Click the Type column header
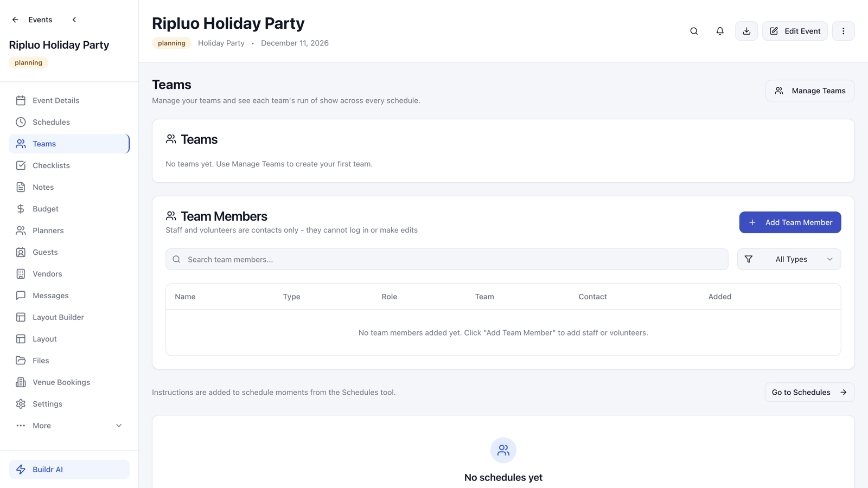This screenshot has height=488, width=868. point(291,297)
